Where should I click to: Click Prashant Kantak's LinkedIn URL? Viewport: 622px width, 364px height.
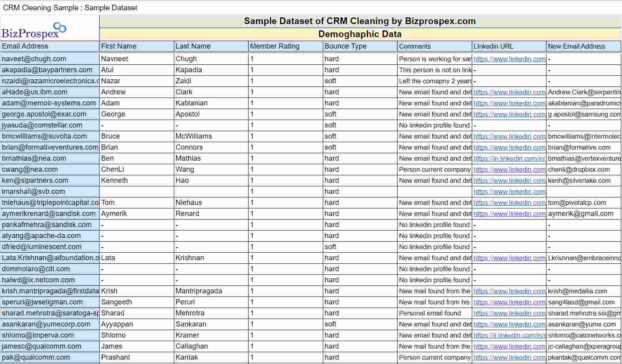(509, 357)
